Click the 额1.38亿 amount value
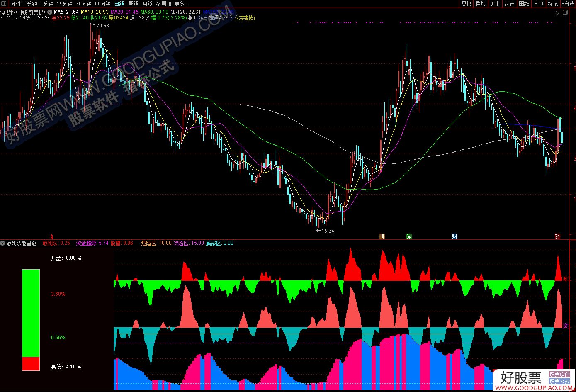The image size is (576, 392). tap(139, 18)
